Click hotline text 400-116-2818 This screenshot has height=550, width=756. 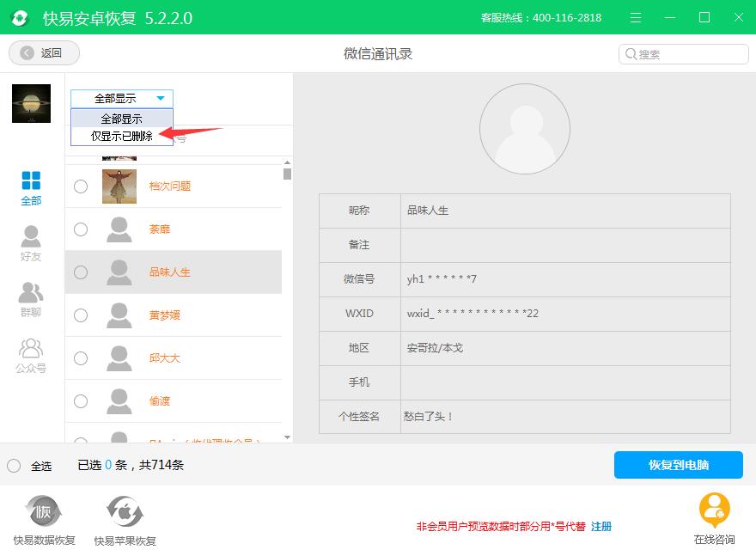click(567, 18)
